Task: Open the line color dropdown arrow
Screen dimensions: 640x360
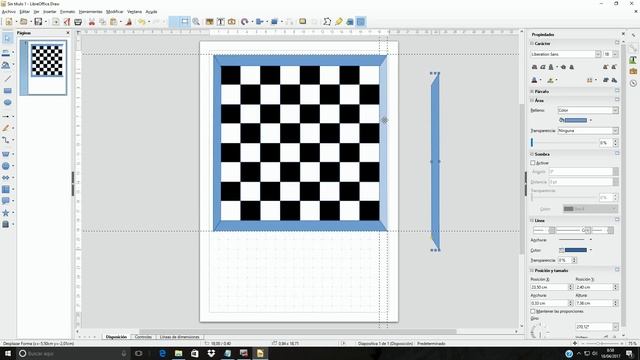Action: [591, 250]
